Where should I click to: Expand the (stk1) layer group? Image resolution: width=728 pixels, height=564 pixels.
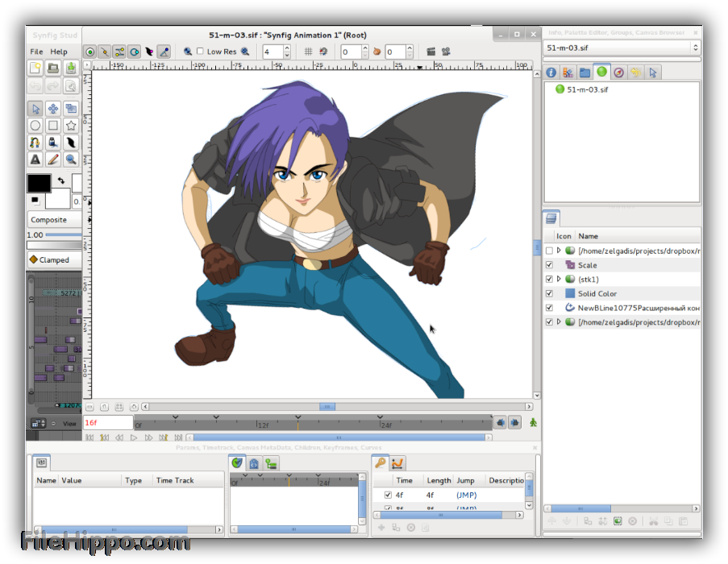point(559,279)
